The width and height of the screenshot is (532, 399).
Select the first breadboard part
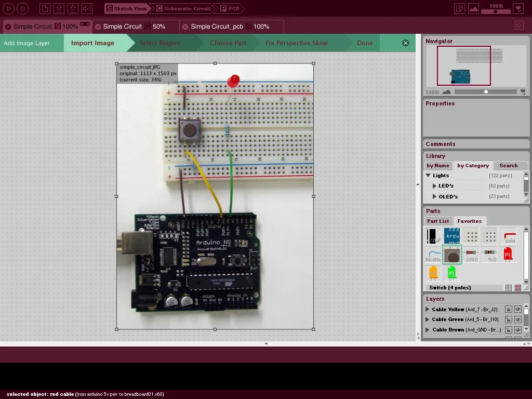point(470,236)
